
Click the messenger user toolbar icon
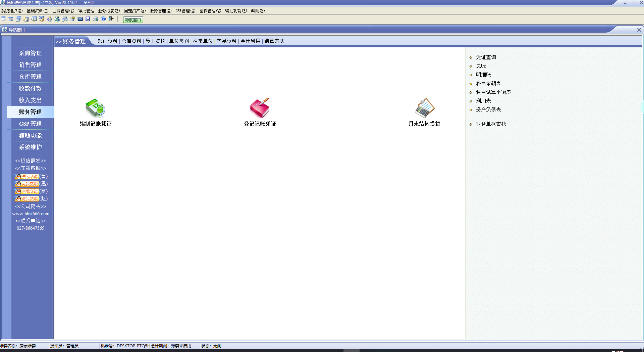tap(57, 19)
